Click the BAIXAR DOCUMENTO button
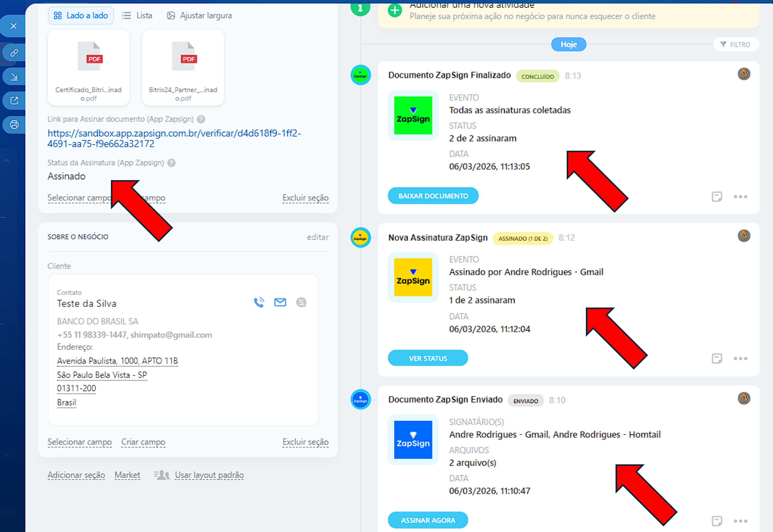773x532 pixels. [433, 196]
